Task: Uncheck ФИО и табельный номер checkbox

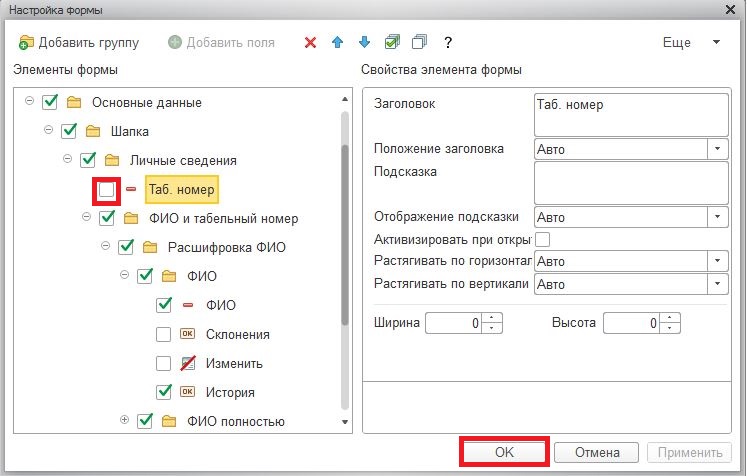Action: coord(107,218)
